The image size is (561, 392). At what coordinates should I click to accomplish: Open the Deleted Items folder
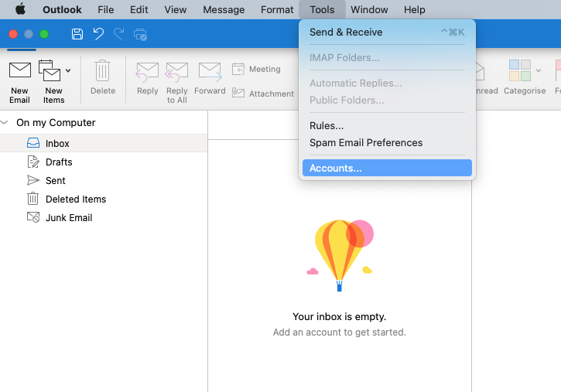[x=104, y=199]
